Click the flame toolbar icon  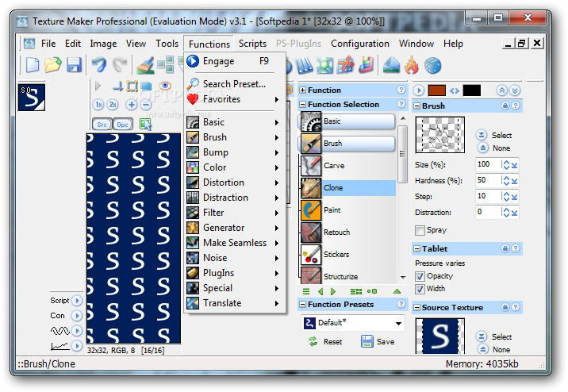412,66
